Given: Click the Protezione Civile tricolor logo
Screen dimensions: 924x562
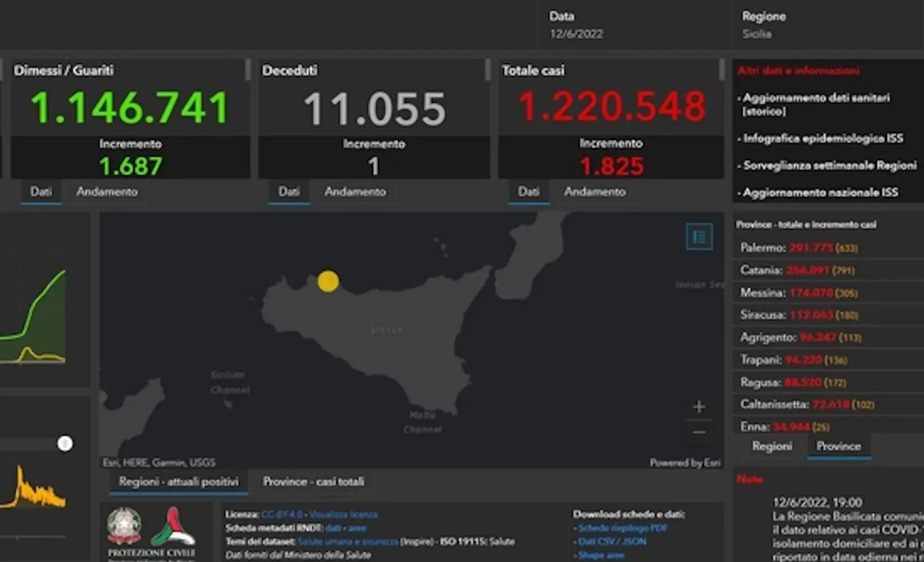Looking at the screenshot, I should (173, 527).
